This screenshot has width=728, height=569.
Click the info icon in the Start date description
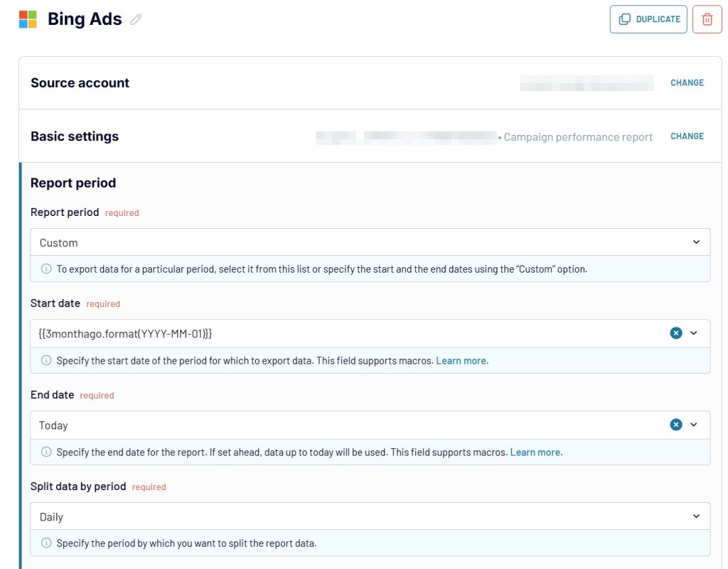(x=46, y=360)
